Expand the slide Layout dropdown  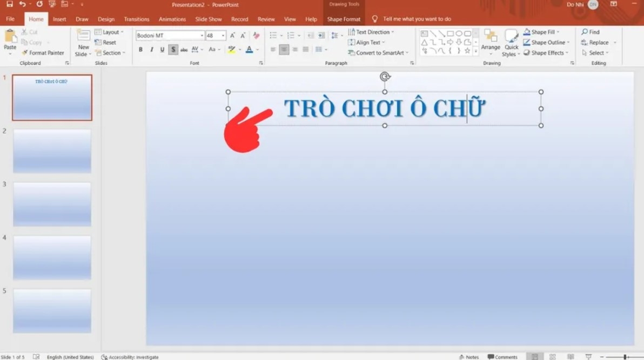[x=109, y=32]
